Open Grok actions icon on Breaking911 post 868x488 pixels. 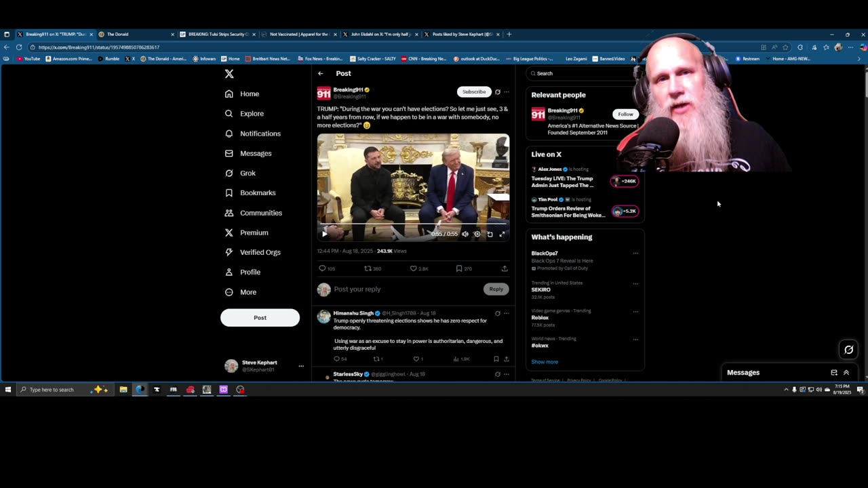(498, 92)
